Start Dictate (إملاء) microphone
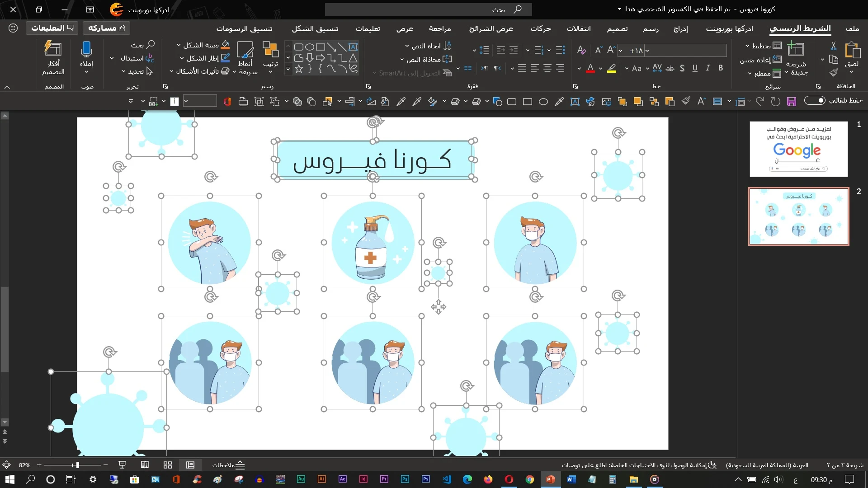This screenshot has height=488, width=868. tap(86, 57)
